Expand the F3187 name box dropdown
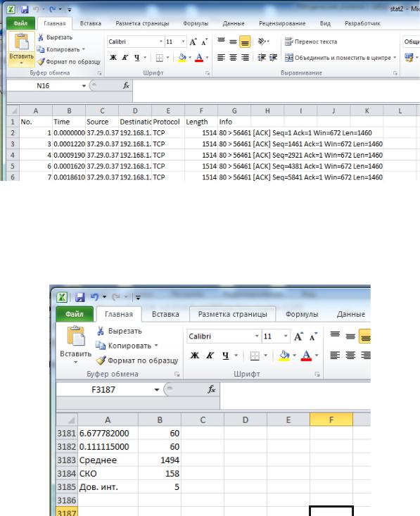Image resolution: width=420 pixels, height=516 pixels. pyautogui.click(x=157, y=390)
